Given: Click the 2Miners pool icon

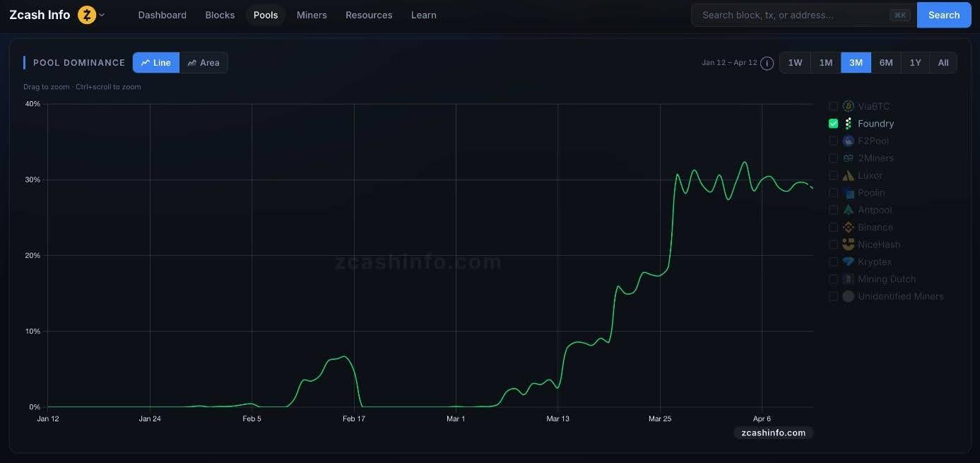Looking at the screenshot, I should pyautogui.click(x=848, y=158).
